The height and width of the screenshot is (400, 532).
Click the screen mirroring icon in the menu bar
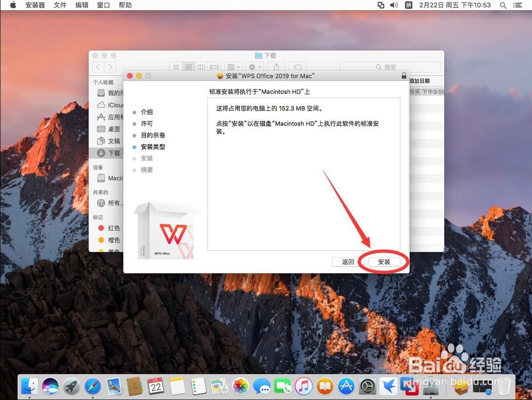tap(381, 5)
